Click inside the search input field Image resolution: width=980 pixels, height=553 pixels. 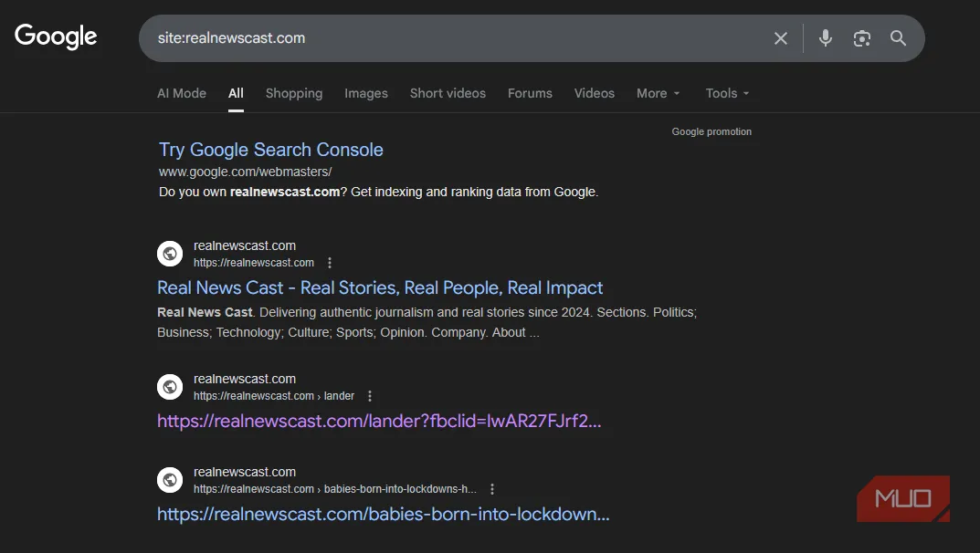point(457,38)
